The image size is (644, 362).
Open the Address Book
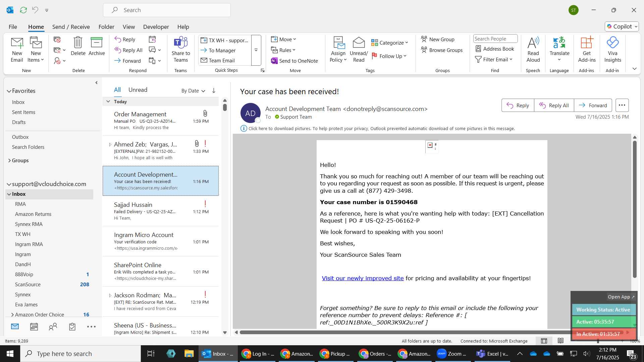[495, 49]
